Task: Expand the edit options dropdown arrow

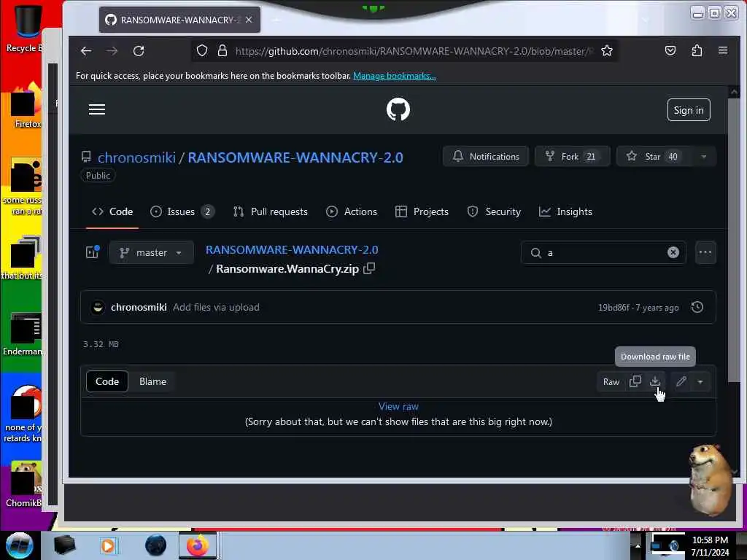Action: (x=700, y=382)
